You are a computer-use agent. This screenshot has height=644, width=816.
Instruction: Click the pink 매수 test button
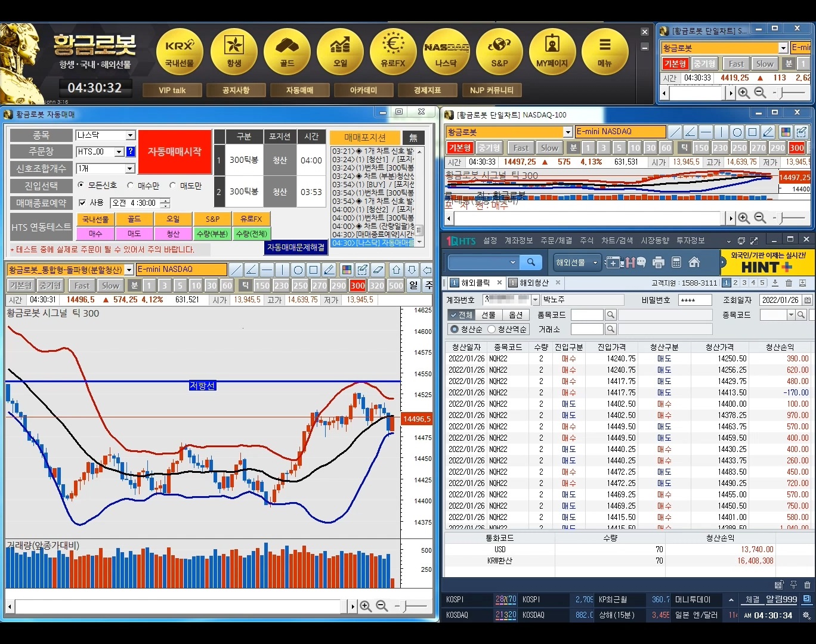pyautogui.click(x=95, y=234)
